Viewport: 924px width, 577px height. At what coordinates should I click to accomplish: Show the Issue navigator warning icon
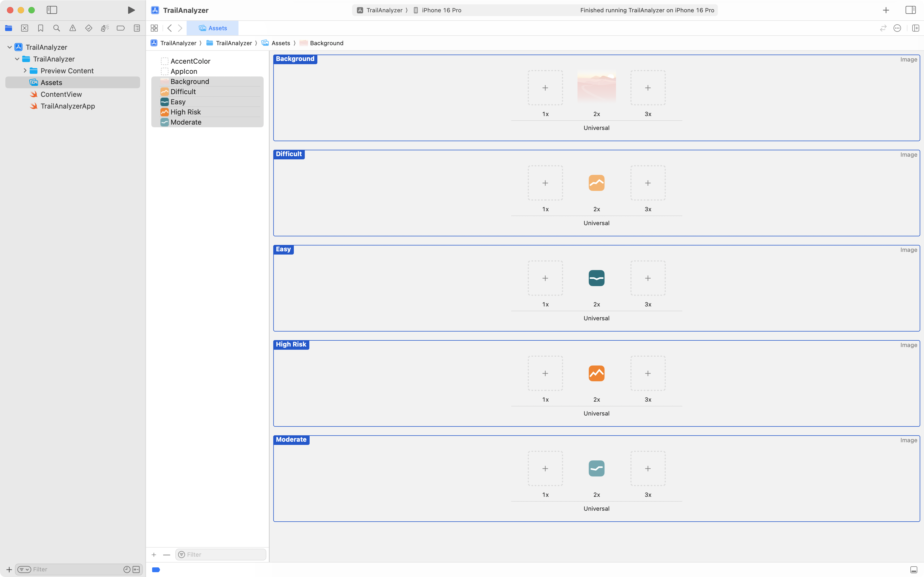[x=72, y=28]
